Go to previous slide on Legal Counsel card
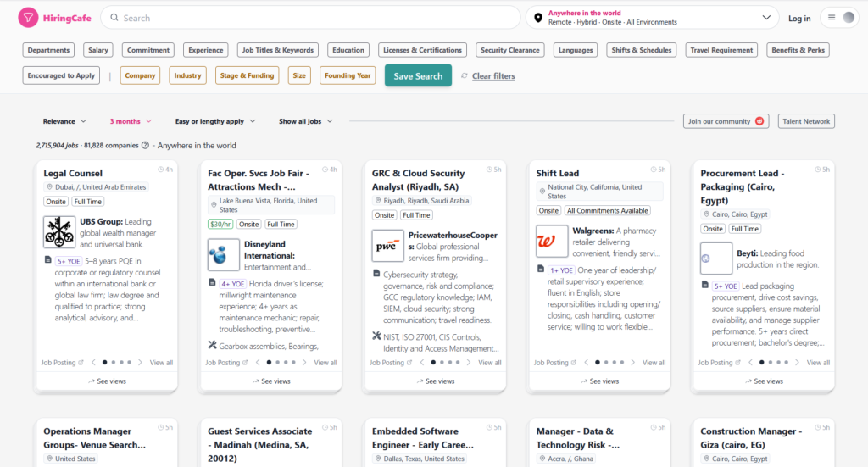This screenshot has height=467, width=868. click(93, 363)
